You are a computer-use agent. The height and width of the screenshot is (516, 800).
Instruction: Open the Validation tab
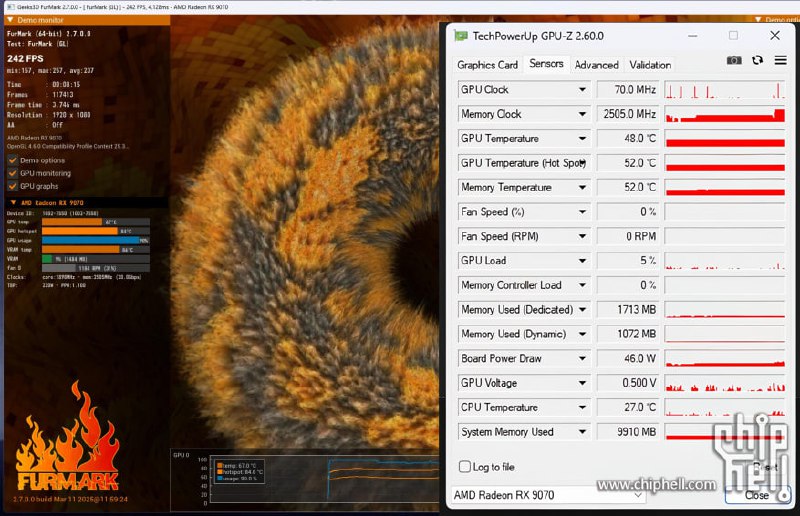[x=649, y=65]
